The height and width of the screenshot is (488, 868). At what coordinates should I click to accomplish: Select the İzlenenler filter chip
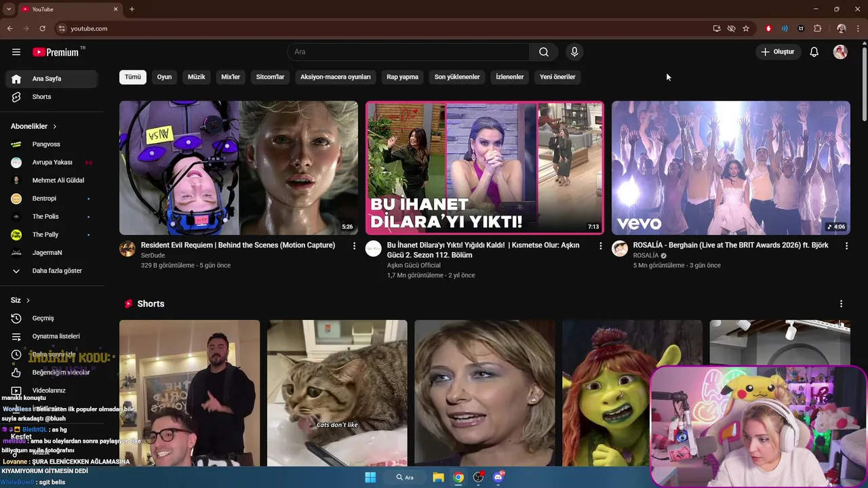tap(510, 77)
